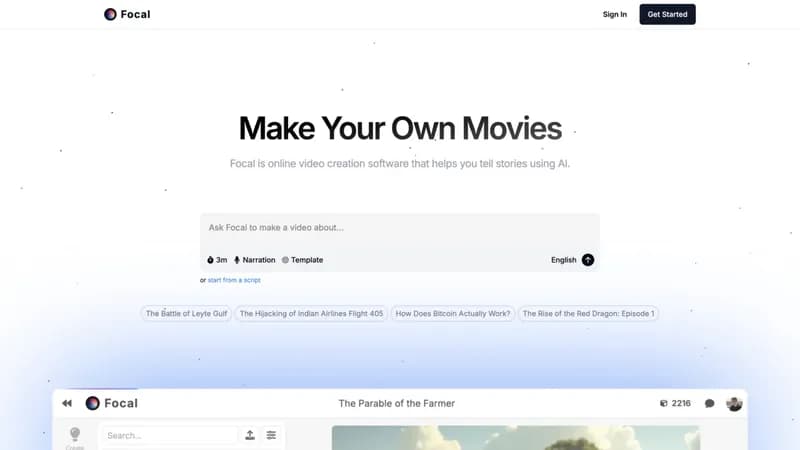
Task: Open the filter sliders icon beside Search
Action: (271, 435)
